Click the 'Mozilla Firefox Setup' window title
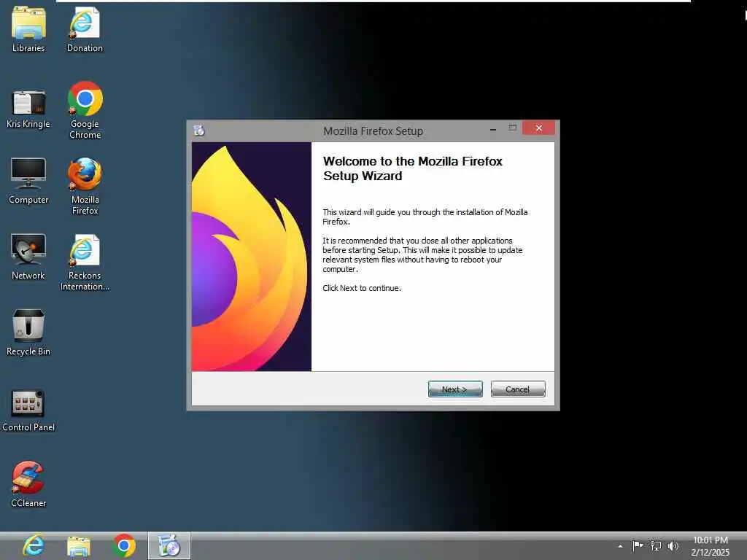This screenshot has height=560, width=747. click(x=373, y=131)
